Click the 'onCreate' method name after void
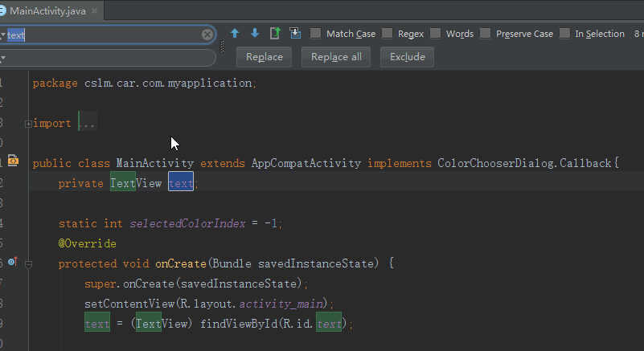This screenshot has height=351, width=644. click(181, 263)
